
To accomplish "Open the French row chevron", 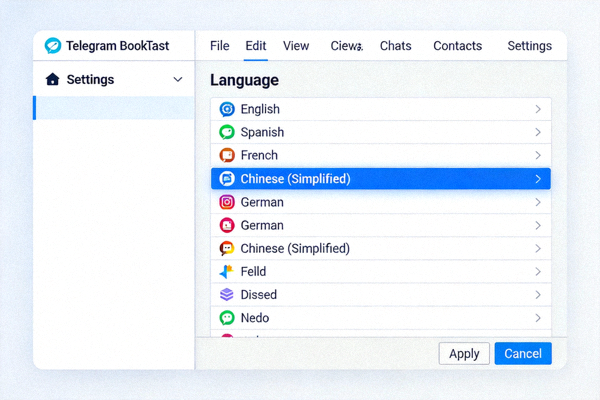I will coord(538,155).
